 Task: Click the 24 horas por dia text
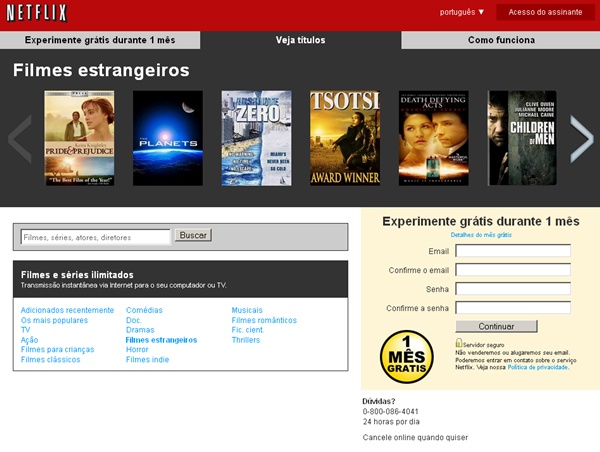pos(391,422)
